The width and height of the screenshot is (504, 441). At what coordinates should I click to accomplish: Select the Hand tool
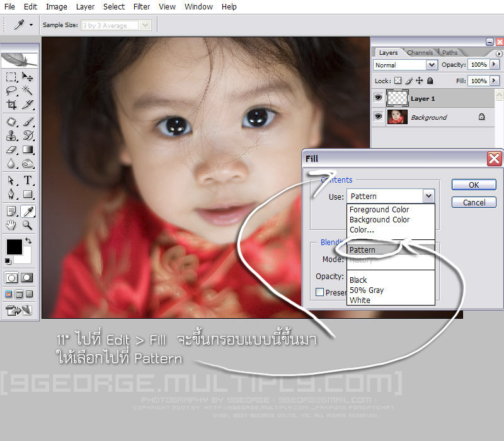coord(11,225)
